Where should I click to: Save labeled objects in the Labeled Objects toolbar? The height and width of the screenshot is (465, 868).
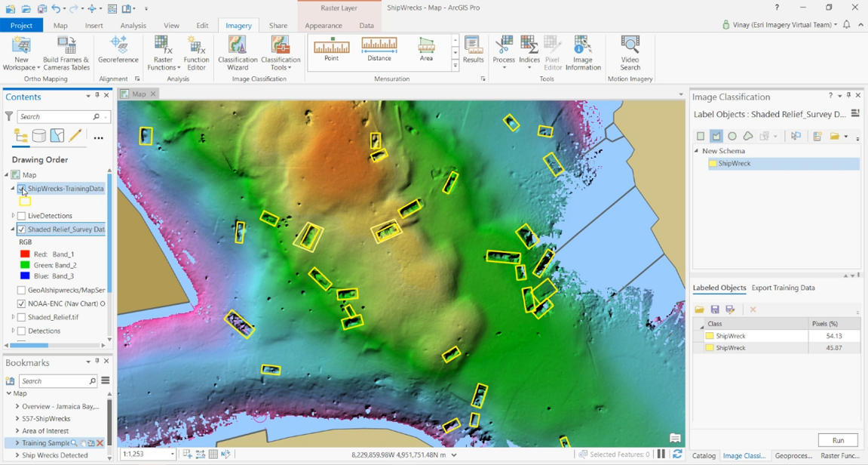[x=714, y=309]
